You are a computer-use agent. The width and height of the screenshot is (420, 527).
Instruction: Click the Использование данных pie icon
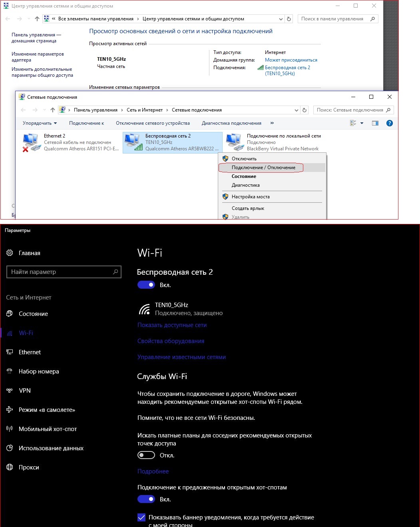coord(10,448)
